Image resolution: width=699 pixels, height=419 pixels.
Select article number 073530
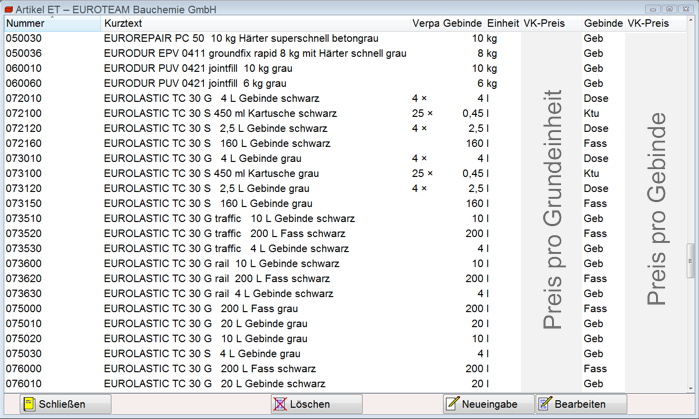click(24, 249)
